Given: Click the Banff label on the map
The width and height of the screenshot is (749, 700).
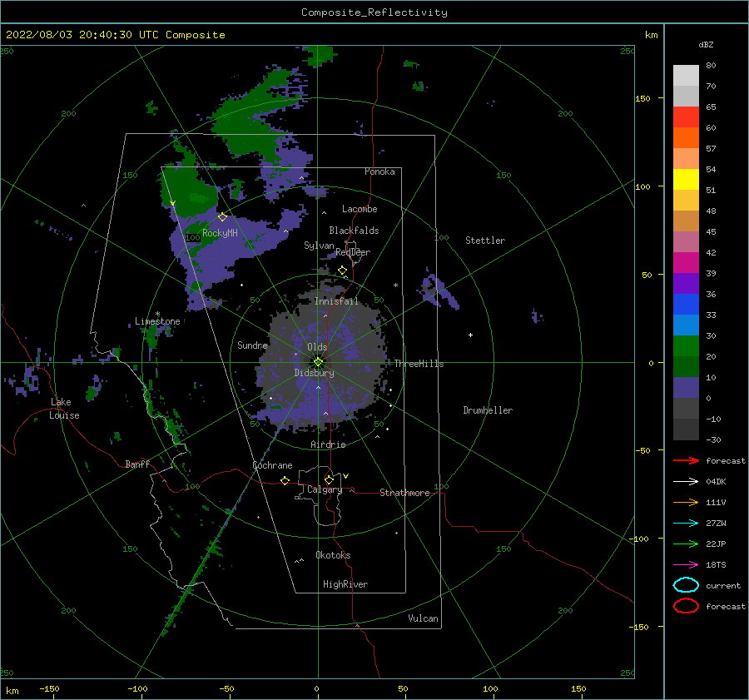Looking at the screenshot, I should (137, 464).
